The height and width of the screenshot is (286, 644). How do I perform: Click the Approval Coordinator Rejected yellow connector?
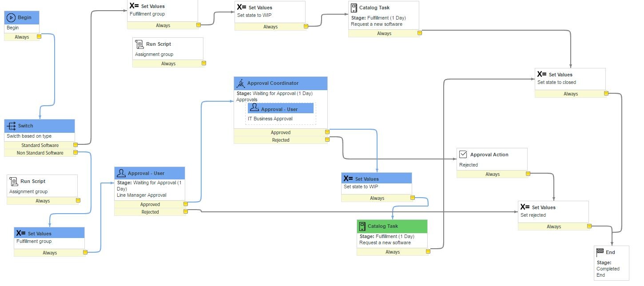coord(327,139)
